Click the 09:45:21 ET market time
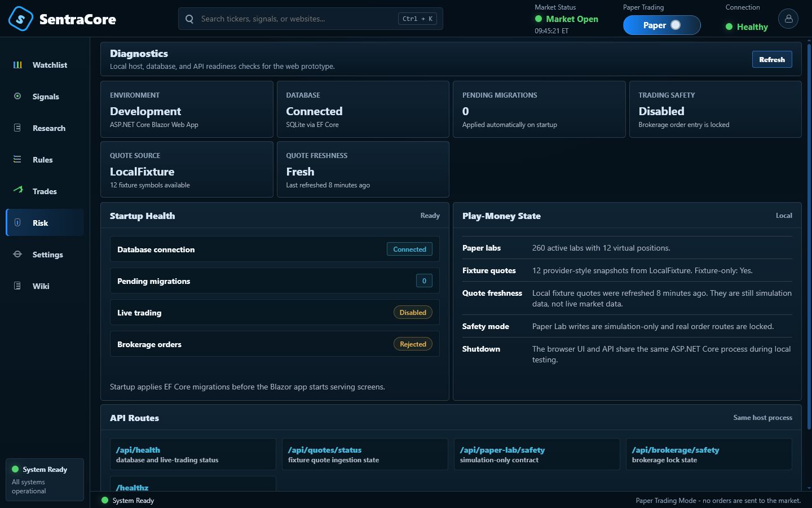 tap(551, 31)
